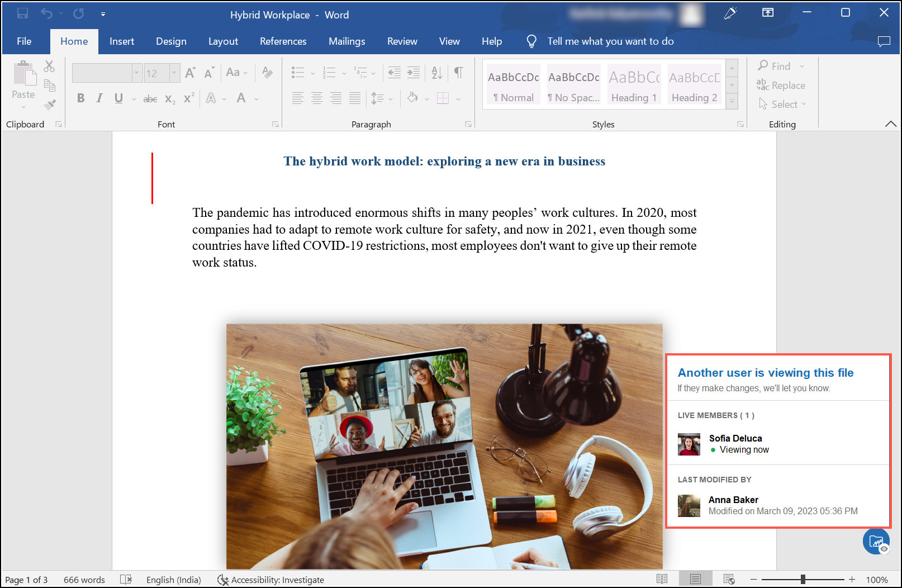Click the Copy icon
The width and height of the screenshot is (902, 588).
(50, 86)
